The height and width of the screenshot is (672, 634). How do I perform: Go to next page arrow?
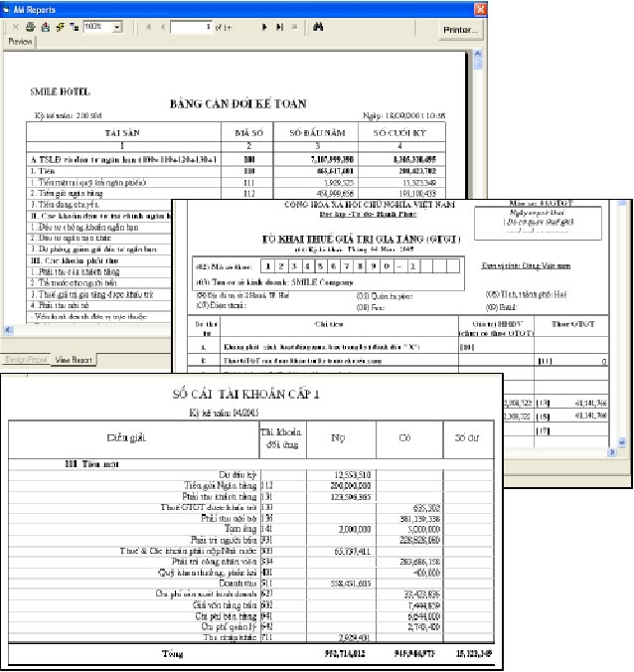[264, 27]
